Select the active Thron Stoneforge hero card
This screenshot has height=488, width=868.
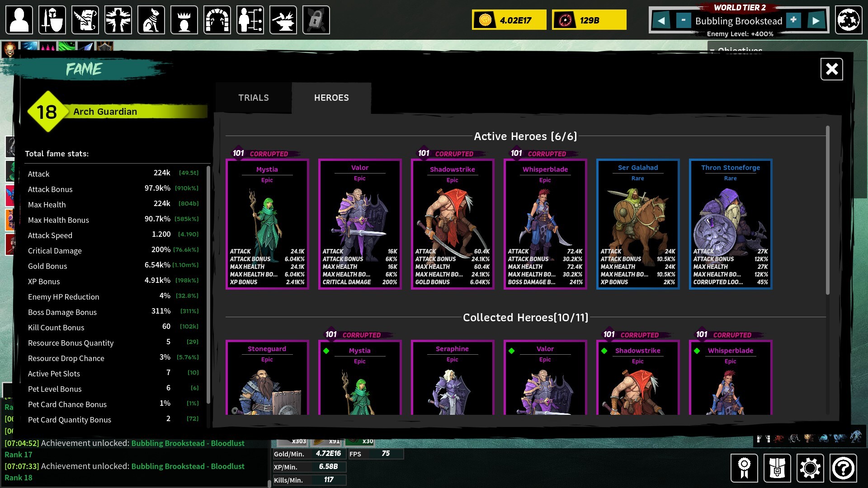730,224
